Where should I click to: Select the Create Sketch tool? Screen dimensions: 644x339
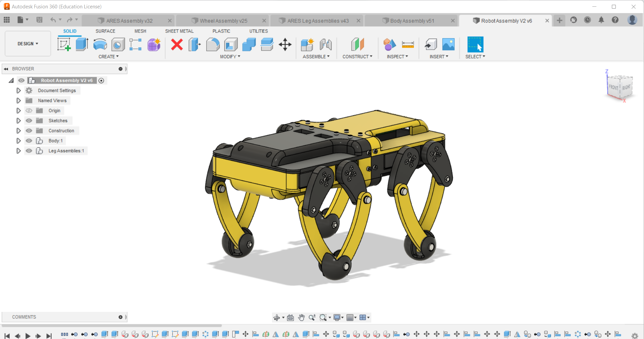pos(64,45)
